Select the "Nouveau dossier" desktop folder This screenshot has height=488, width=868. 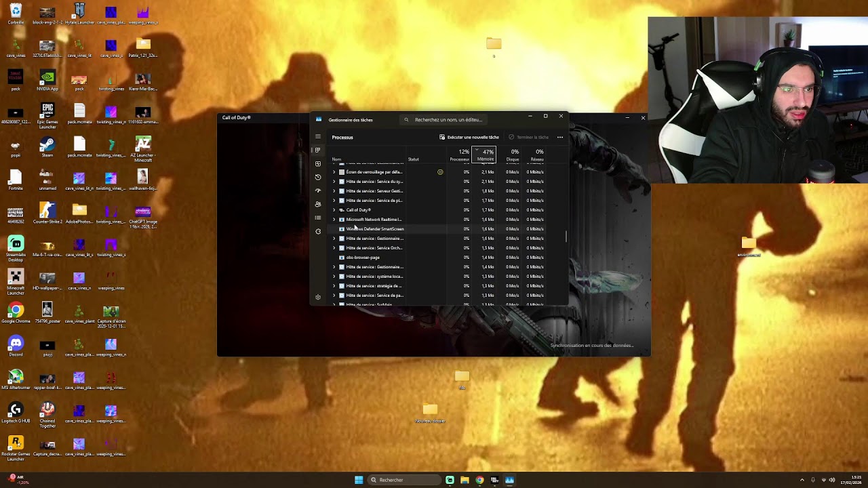[x=430, y=413]
